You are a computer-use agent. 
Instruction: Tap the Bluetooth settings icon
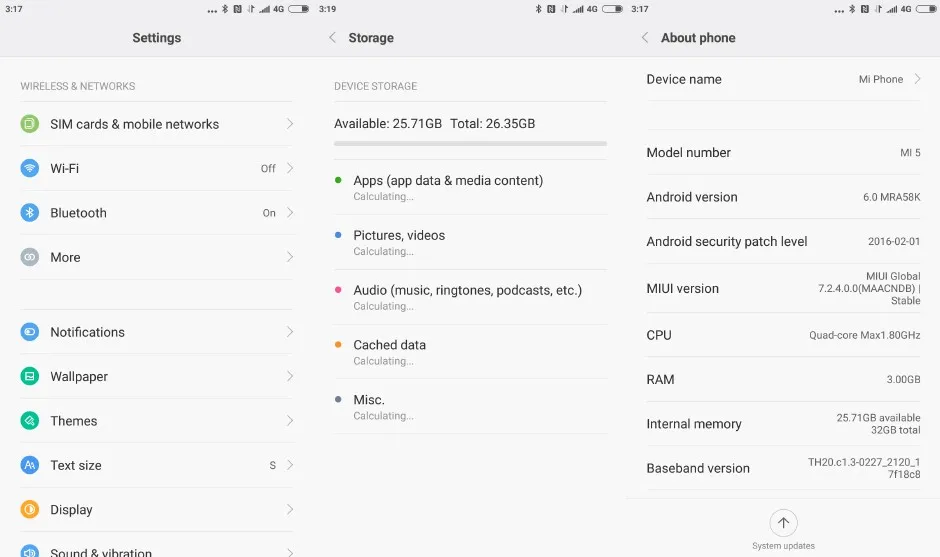coord(30,213)
